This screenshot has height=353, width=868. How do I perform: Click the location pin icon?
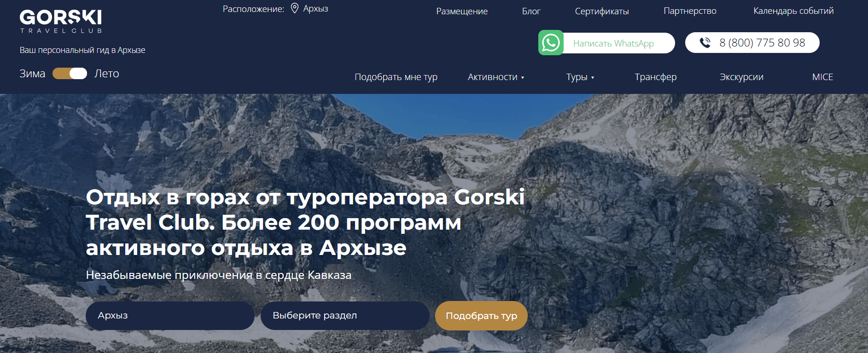click(295, 9)
